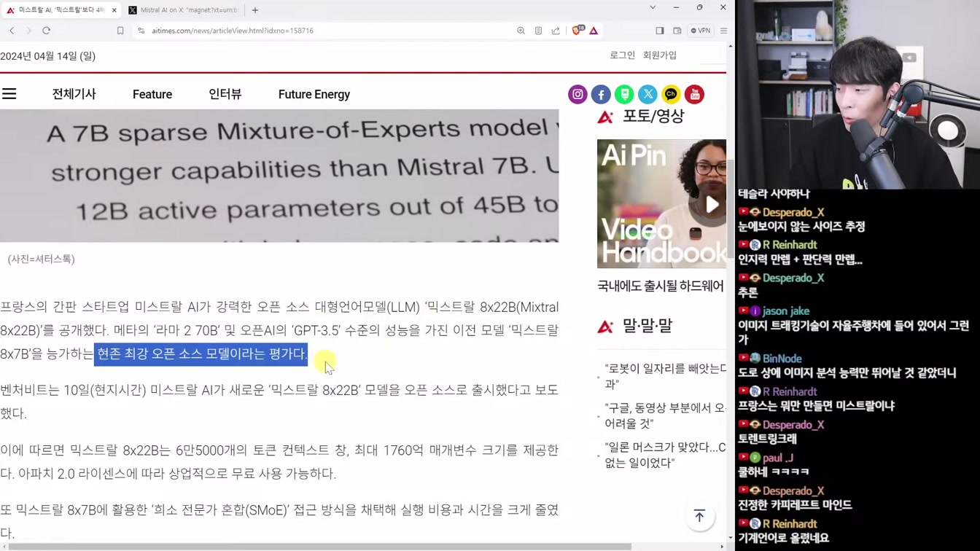Open reader mode icon in address bar
Viewport: 980px width, 551px height.
click(538, 31)
